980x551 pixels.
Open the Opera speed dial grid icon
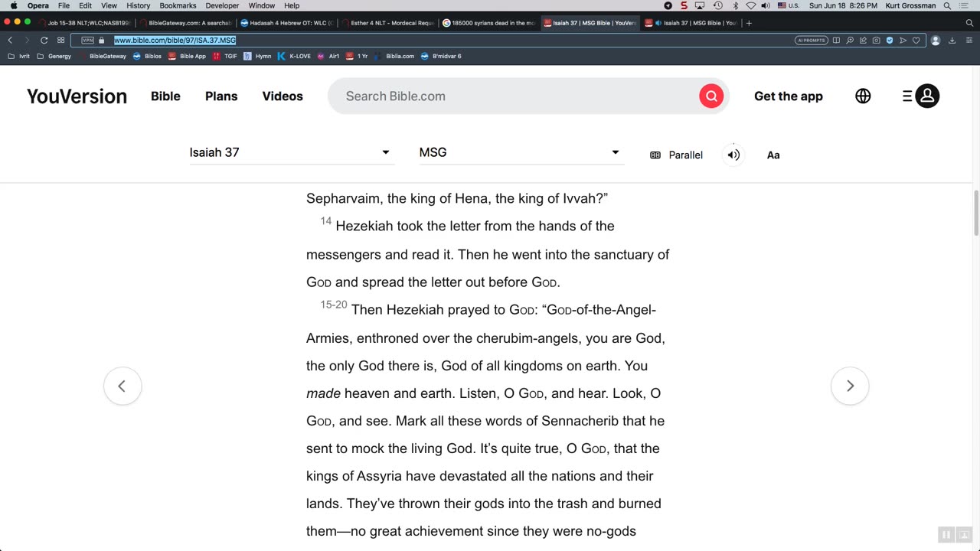[x=61, y=40]
